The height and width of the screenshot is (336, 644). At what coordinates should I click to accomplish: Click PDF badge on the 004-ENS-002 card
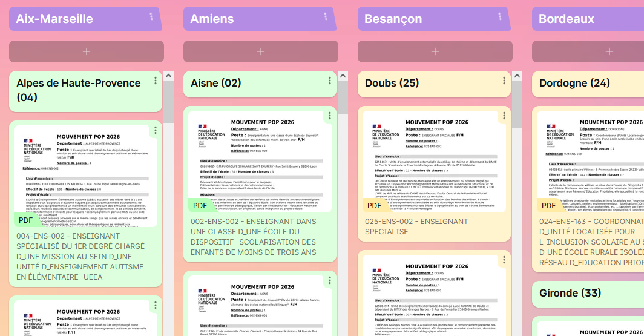click(x=25, y=220)
